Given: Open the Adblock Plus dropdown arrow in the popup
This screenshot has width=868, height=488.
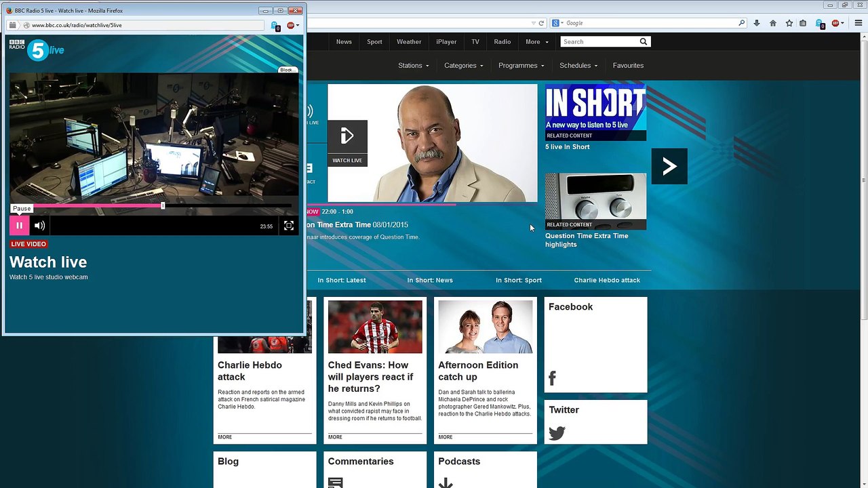Looking at the screenshot, I should [x=298, y=26].
